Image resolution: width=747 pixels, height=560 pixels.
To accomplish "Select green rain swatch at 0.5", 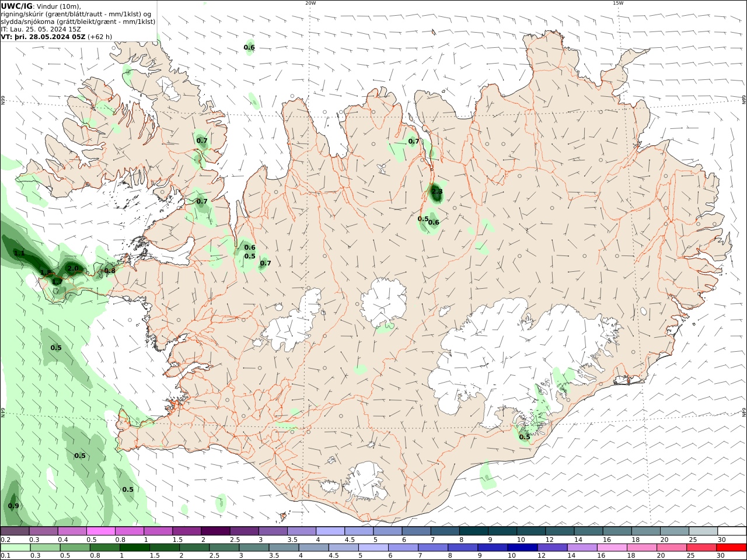I will 75,548.
